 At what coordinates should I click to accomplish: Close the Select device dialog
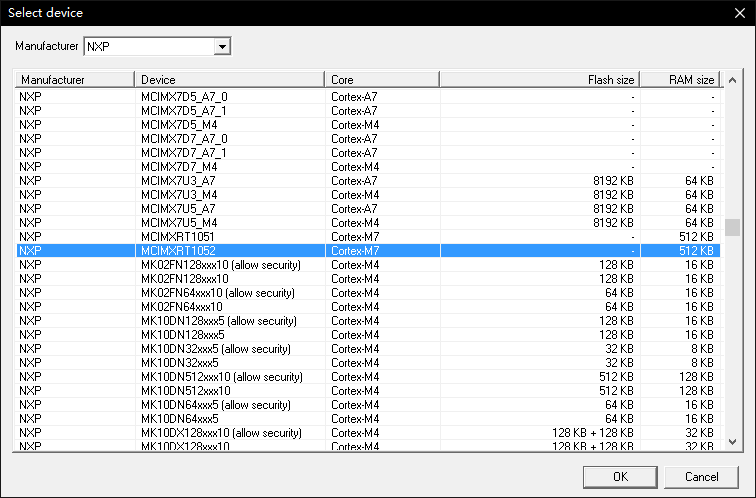(x=740, y=13)
